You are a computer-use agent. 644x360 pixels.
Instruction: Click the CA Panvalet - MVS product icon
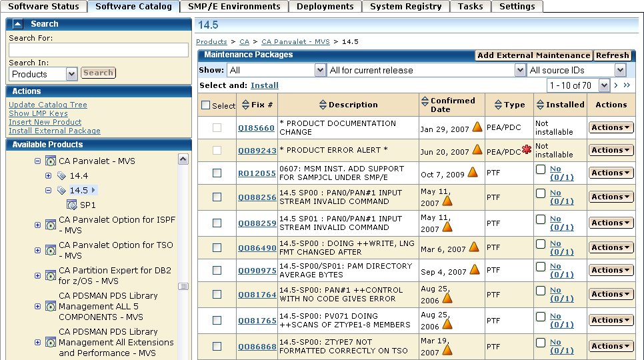50,161
